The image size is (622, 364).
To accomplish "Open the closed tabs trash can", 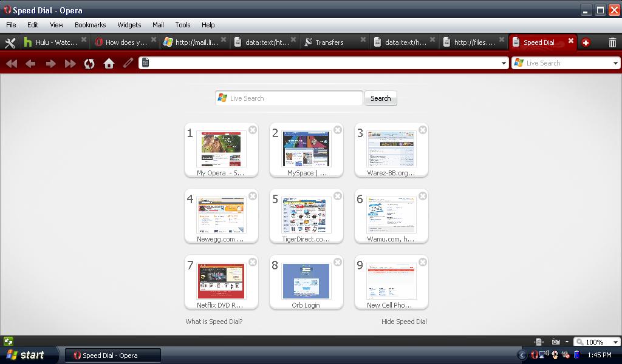I will pos(612,42).
